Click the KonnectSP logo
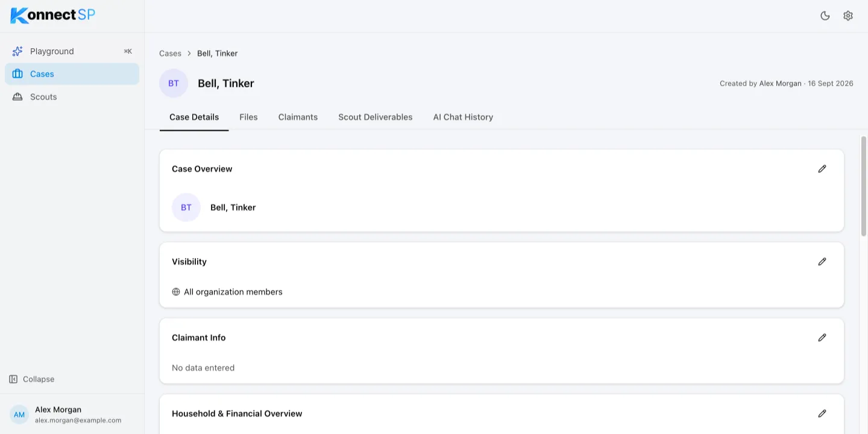The height and width of the screenshot is (434, 868). point(53,15)
